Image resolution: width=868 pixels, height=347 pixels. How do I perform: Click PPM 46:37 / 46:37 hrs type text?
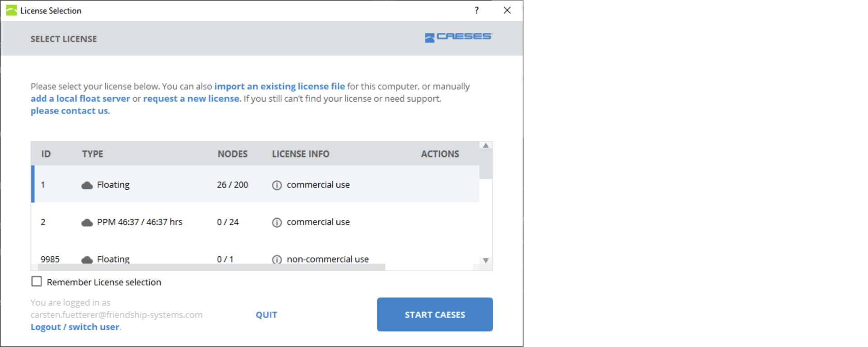[140, 222]
